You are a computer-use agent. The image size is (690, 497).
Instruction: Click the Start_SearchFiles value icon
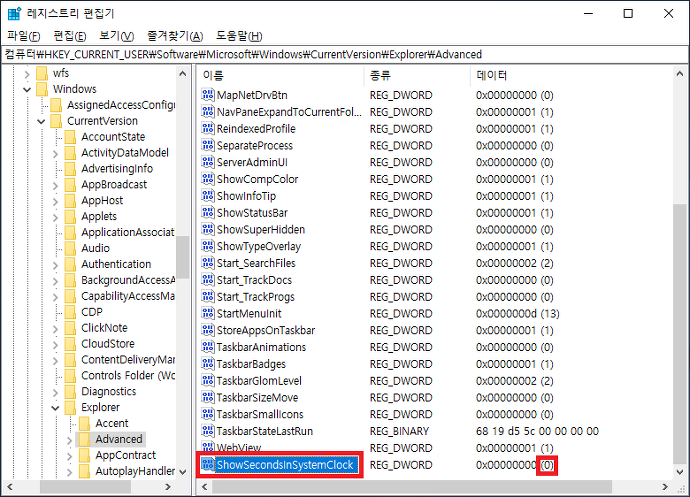[x=208, y=263]
